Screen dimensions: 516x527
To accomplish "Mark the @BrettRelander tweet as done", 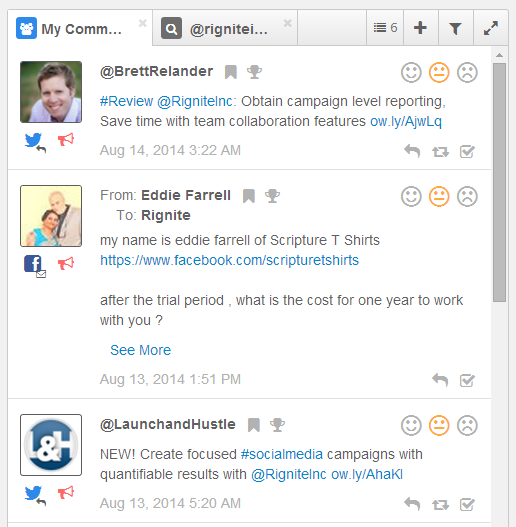I will coord(467,152).
